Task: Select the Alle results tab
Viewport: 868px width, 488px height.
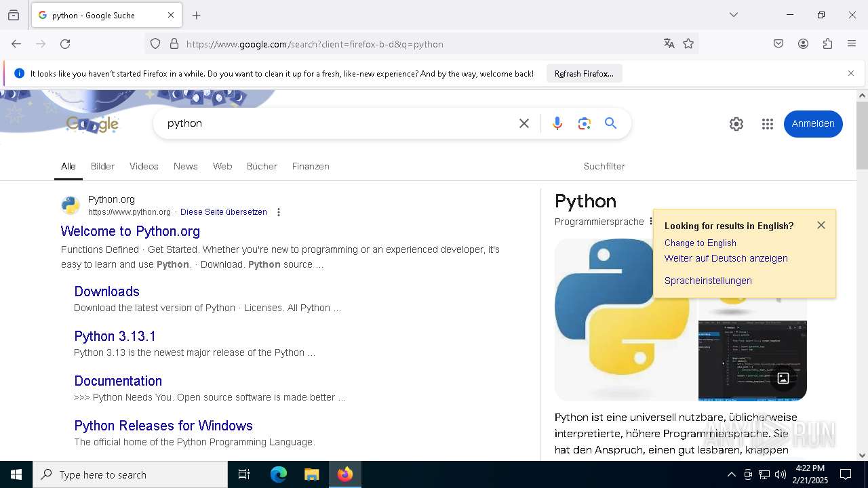Action: tap(68, 166)
